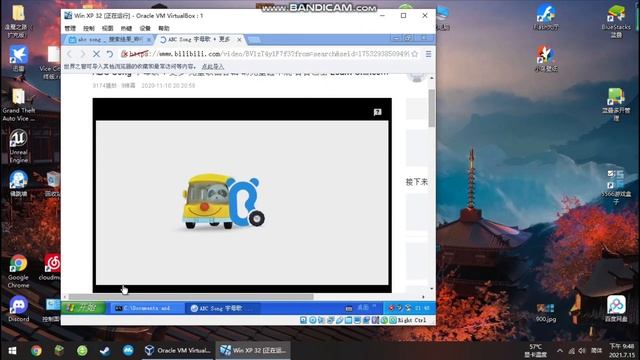Go forward in the browser toolbar
The height and width of the screenshot is (360, 640).
pyautogui.click(x=82, y=54)
